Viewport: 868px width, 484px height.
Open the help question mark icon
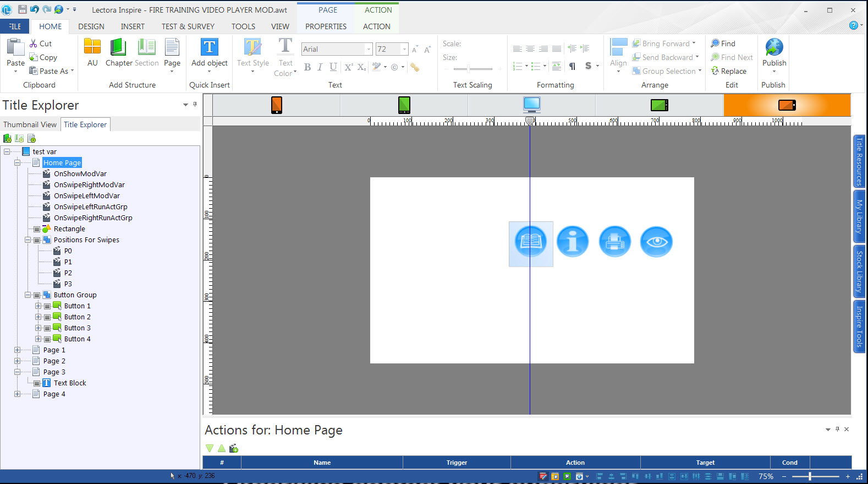coord(853,25)
